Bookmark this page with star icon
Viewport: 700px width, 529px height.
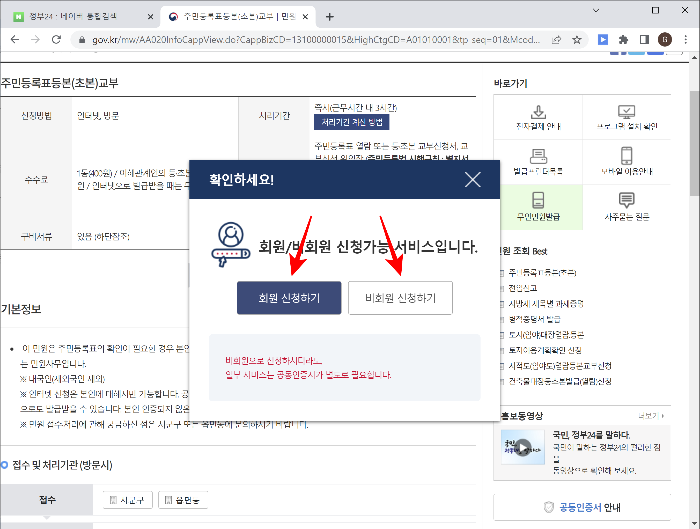pos(577,40)
